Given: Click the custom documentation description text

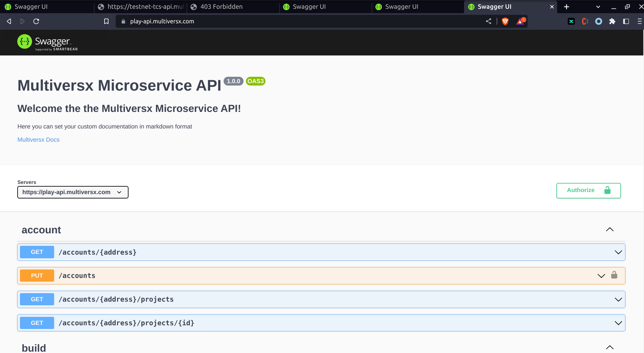Looking at the screenshot, I should [x=105, y=126].
